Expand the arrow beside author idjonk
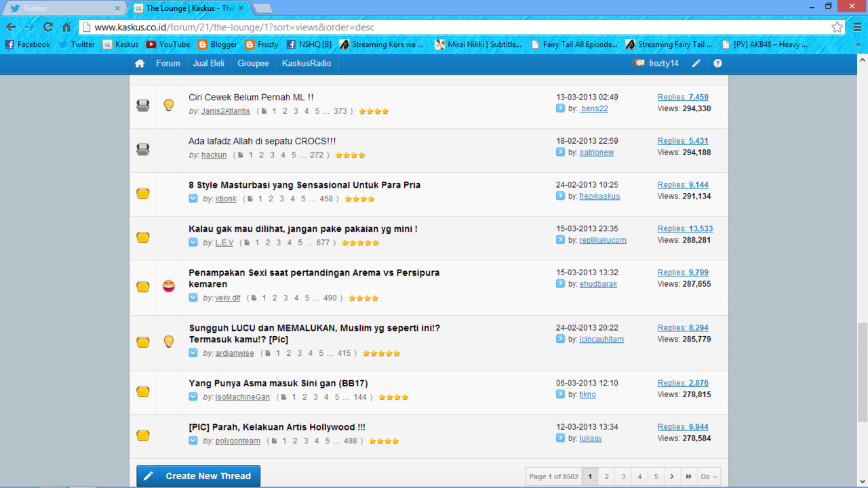Viewport: 868px width, 488px height. [x=193, y=199]
